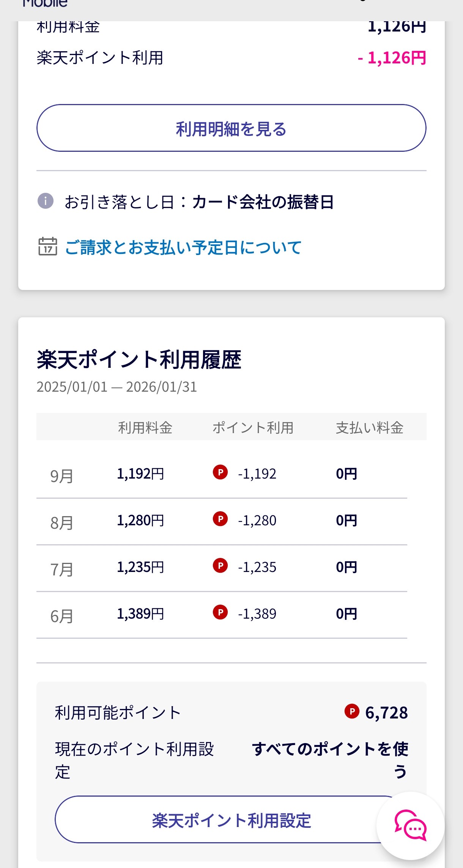Click the 支払い料金 column header
This screenshot has height=868, width=463.
369,428
